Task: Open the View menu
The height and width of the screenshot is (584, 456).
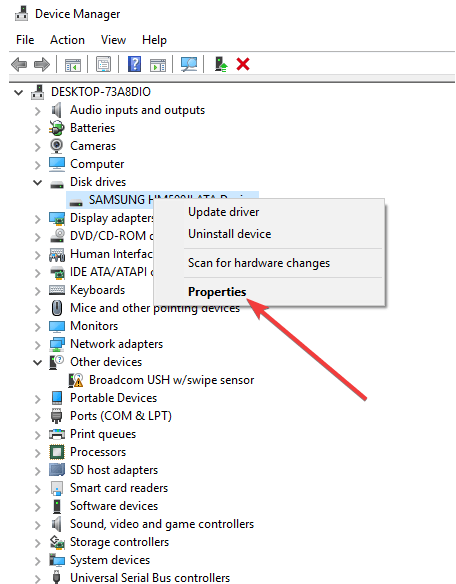Action: click(x=113, y=40)
